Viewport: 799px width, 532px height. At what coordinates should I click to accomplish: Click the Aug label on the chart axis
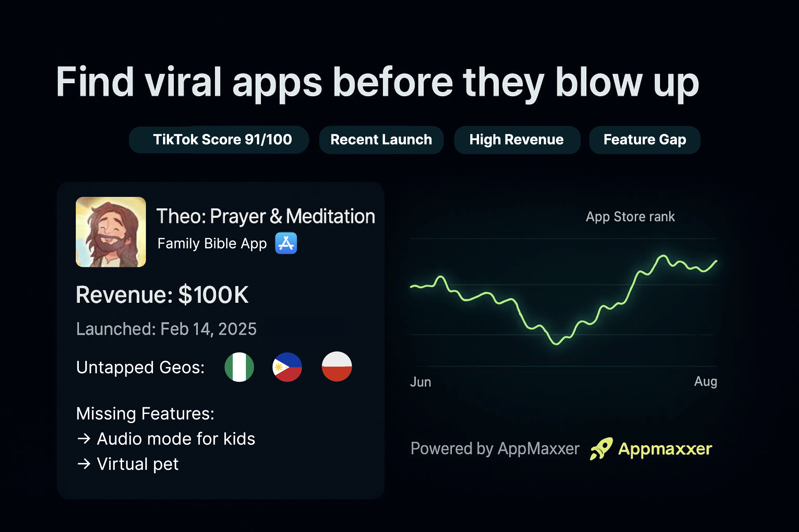[x=705, y=381]
